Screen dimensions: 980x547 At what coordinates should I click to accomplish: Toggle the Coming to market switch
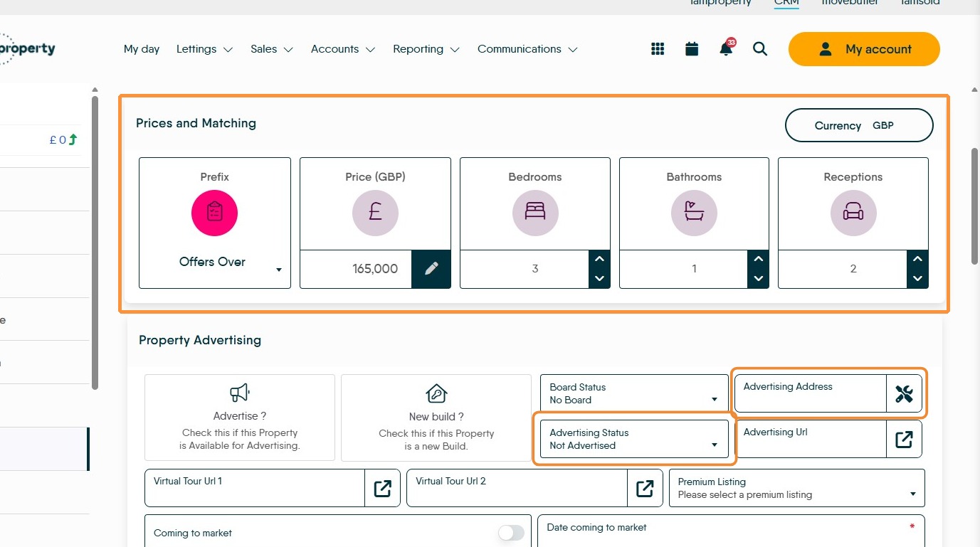click(511, 533)
